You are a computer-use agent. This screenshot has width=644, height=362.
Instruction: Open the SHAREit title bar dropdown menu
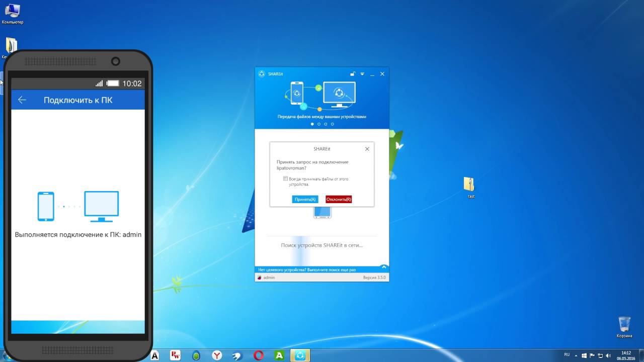tap(362, 74)
